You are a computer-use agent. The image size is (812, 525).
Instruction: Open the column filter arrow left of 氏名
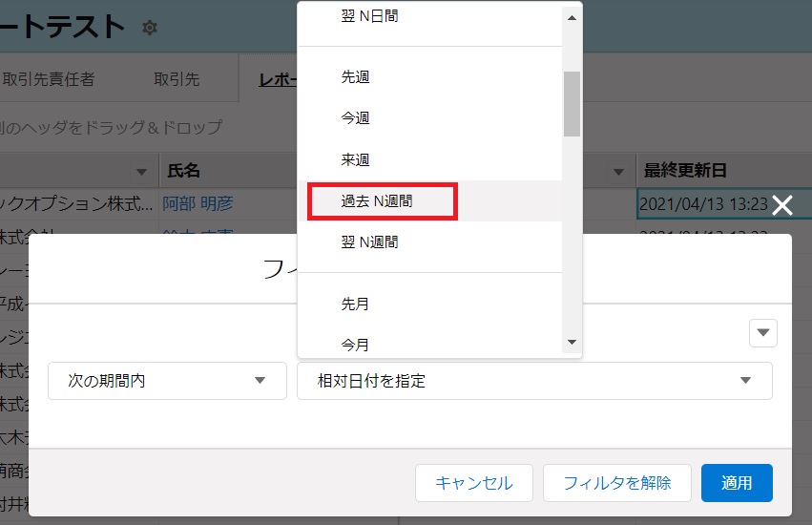141,172
